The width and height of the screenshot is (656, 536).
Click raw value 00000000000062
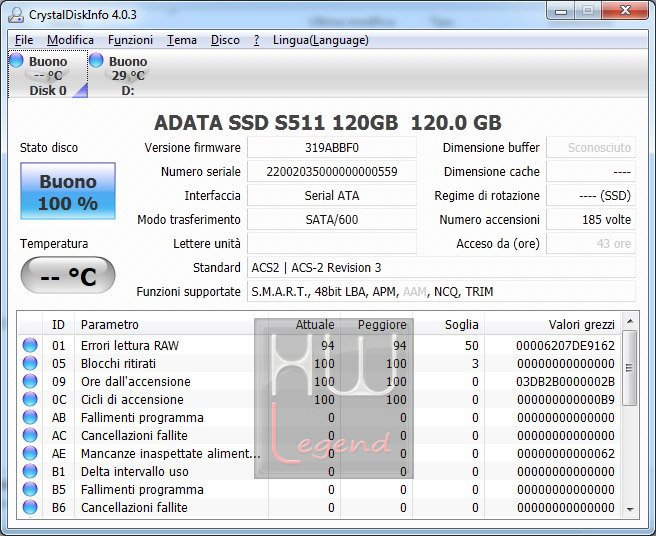565,453
